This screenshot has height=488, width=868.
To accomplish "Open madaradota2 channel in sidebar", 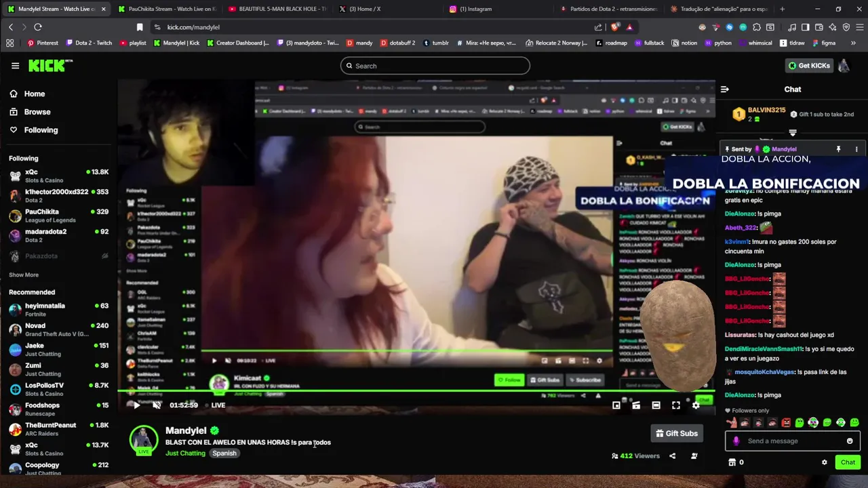I will [58, 235].
